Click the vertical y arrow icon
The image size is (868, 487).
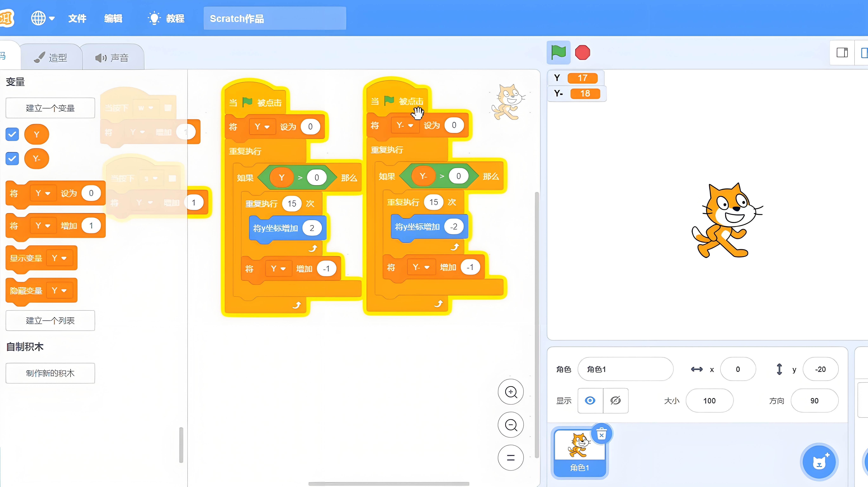[779, 369]
